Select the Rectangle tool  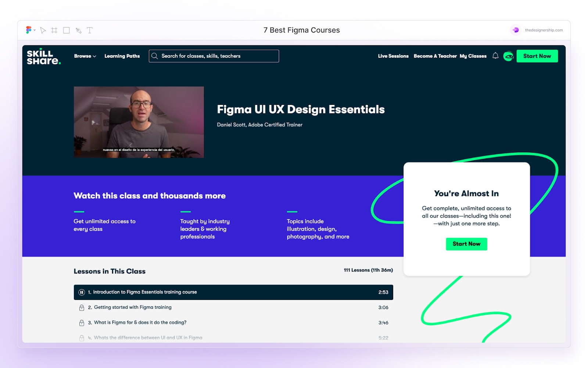click(66, 30)
